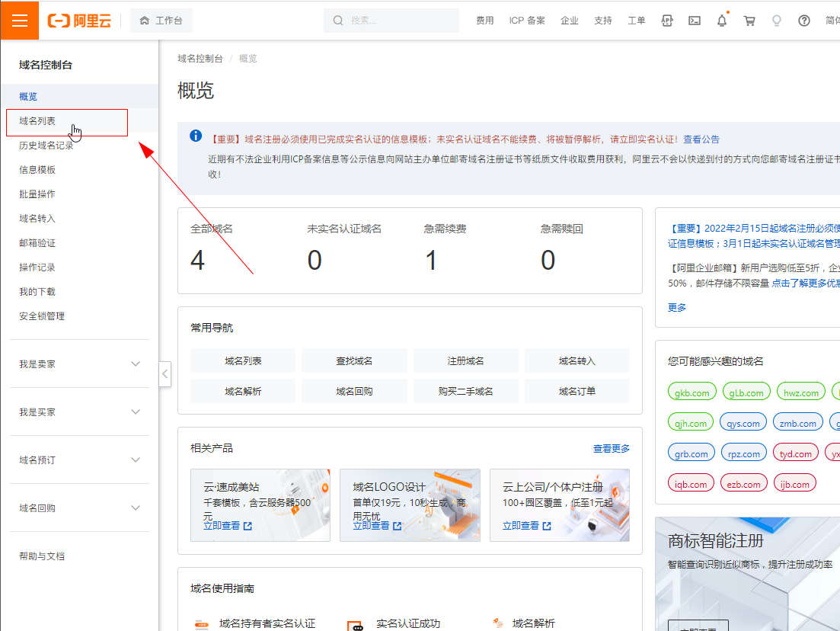Expand the 我是买家 section
The height and width of the screenshot is (631, 840).
79,412
